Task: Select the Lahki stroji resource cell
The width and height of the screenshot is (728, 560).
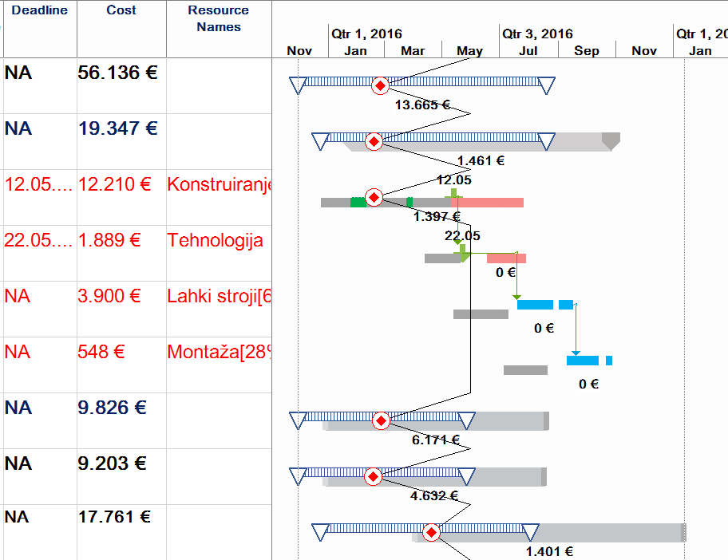Action: click(219, 296)
